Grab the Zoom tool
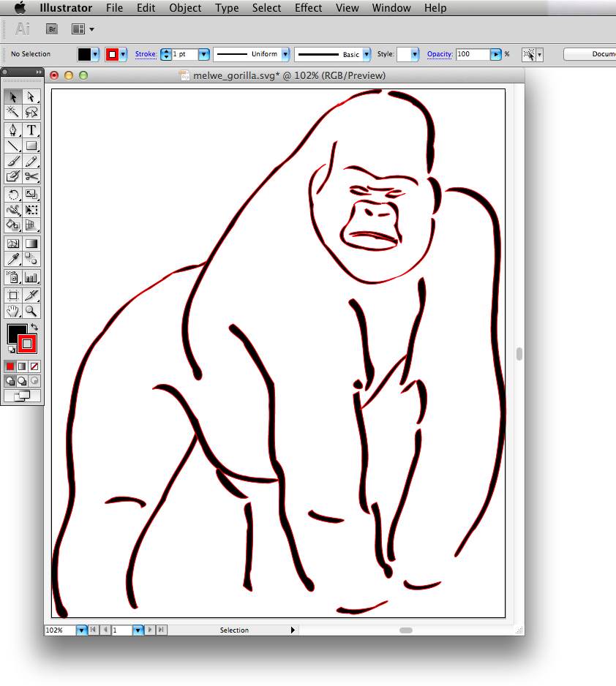616x686 pixels. click(31, 311)
